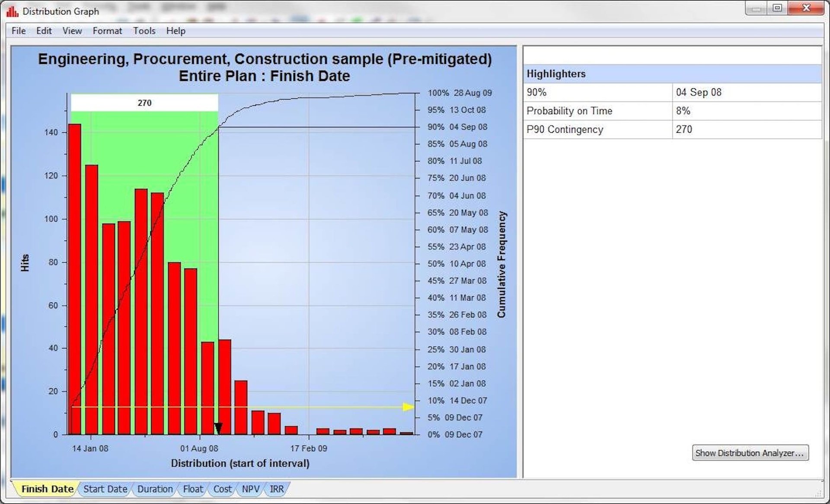
Task: Click the 270 contingency label above green region
Action: point(145,103)
